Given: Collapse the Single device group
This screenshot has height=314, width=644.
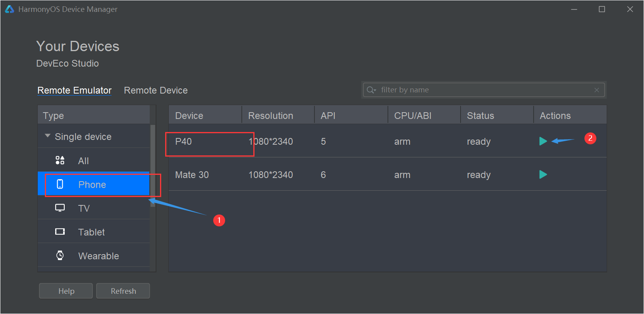Looking at the screenshot, I should pyautogui.click(x=48, y=136).
